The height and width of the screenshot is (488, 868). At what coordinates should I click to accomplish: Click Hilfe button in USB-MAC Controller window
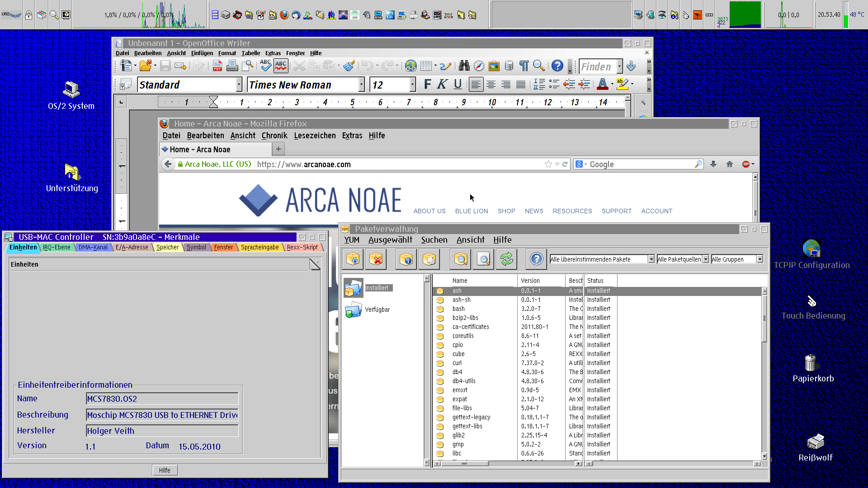pos(165,470)
